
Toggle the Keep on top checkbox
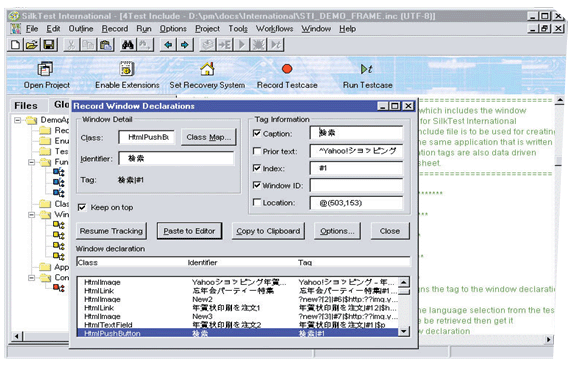(82, 207)
